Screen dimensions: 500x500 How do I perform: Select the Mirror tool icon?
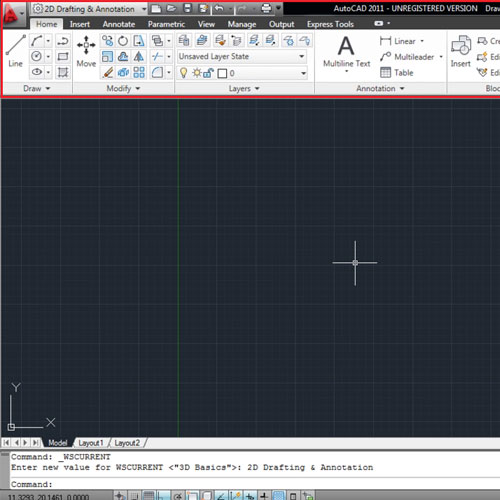click(139, 56)
